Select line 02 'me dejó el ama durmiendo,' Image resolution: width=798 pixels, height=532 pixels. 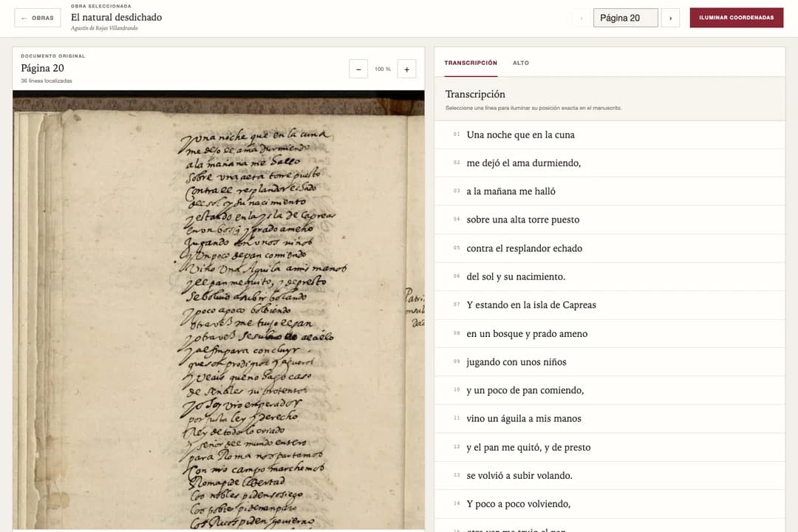(610, 163)
